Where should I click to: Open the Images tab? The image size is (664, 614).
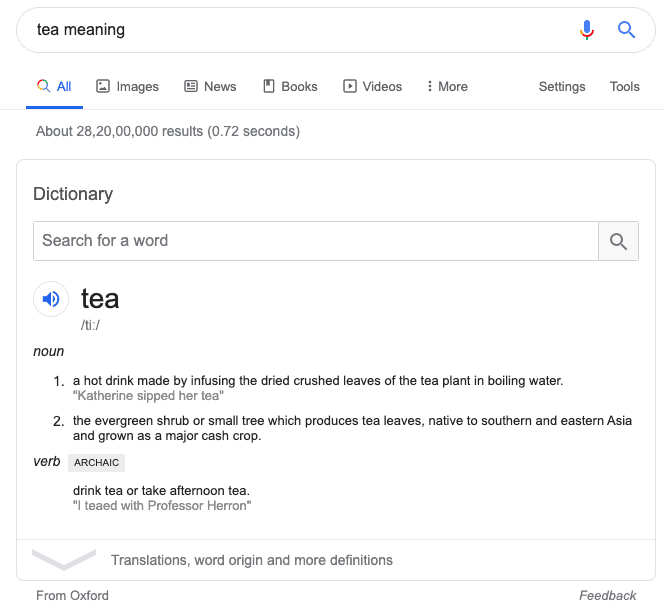click(x=127, y=86)
